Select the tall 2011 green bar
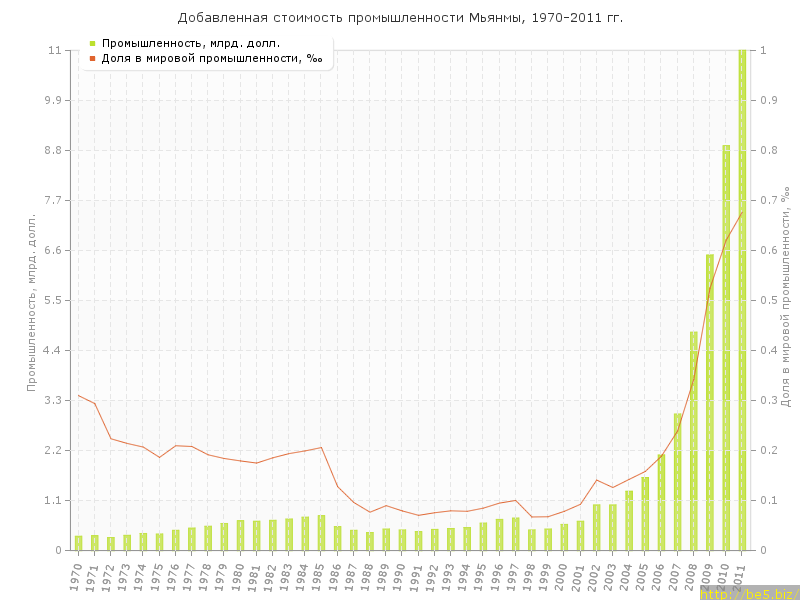The image size is (800, 600). (742, 300)
